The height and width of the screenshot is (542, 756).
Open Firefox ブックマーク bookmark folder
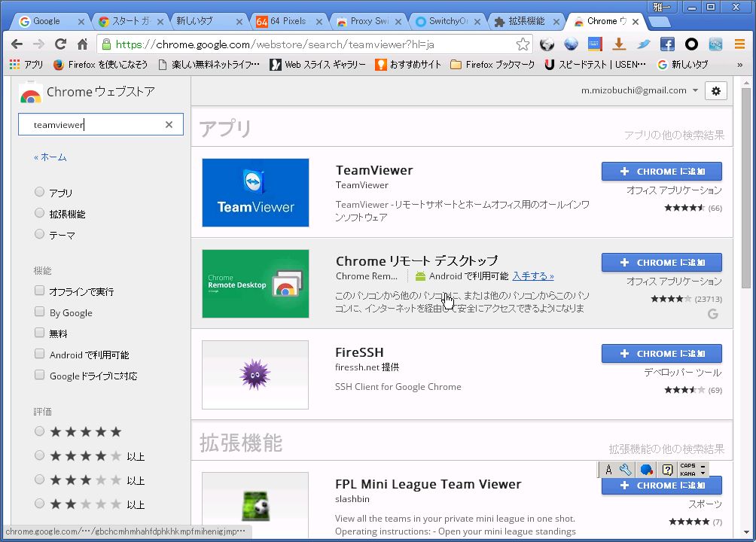pos(492,64)
